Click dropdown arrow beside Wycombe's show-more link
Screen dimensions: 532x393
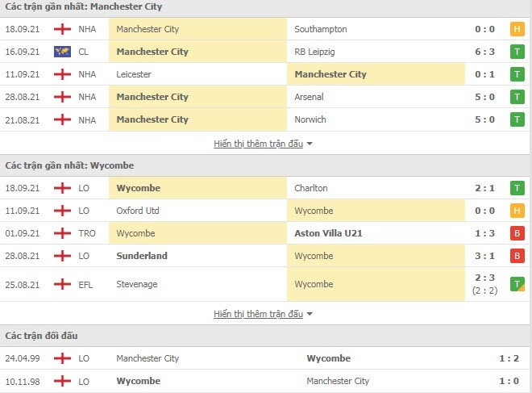(309, 314)
